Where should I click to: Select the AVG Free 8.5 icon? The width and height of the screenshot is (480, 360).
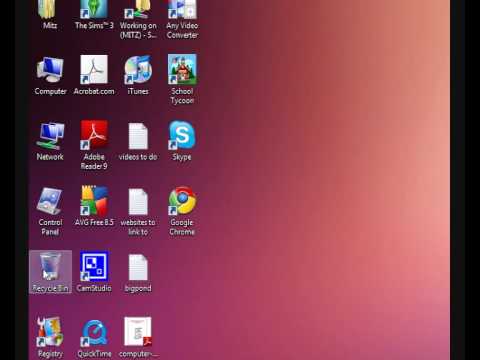tap(94, 206)
